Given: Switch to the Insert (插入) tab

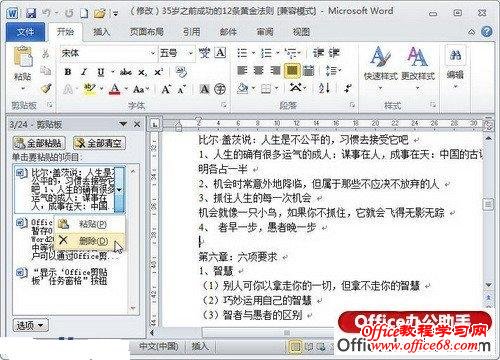Looking at the screenshot, I should (101, 32).
